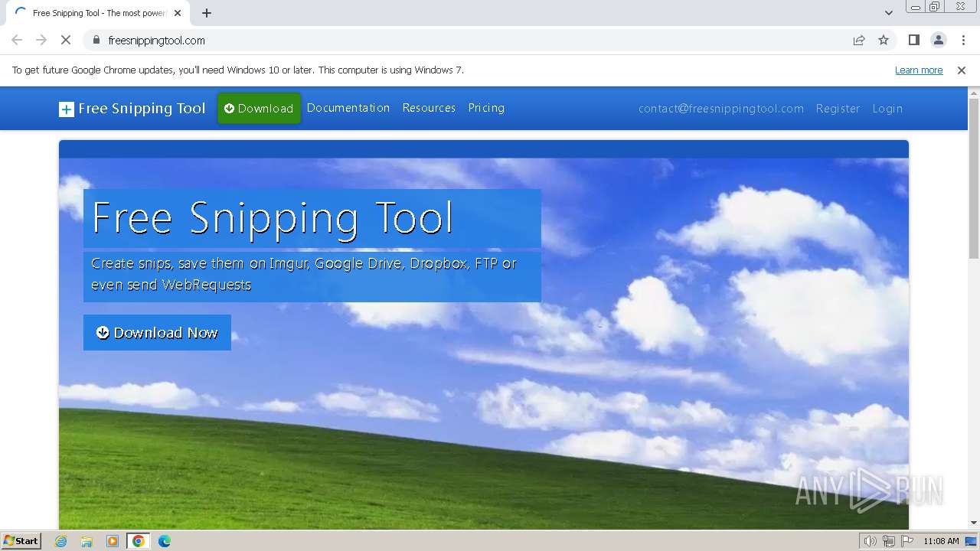Bookmark this tab with star icon
This screenshot has height=551, width=980.
coord(884,41)
